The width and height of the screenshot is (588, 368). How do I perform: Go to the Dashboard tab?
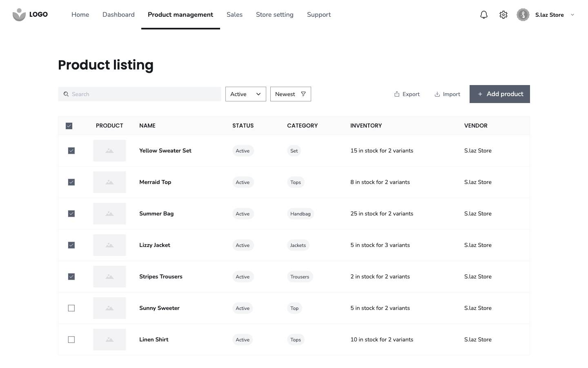118,15
